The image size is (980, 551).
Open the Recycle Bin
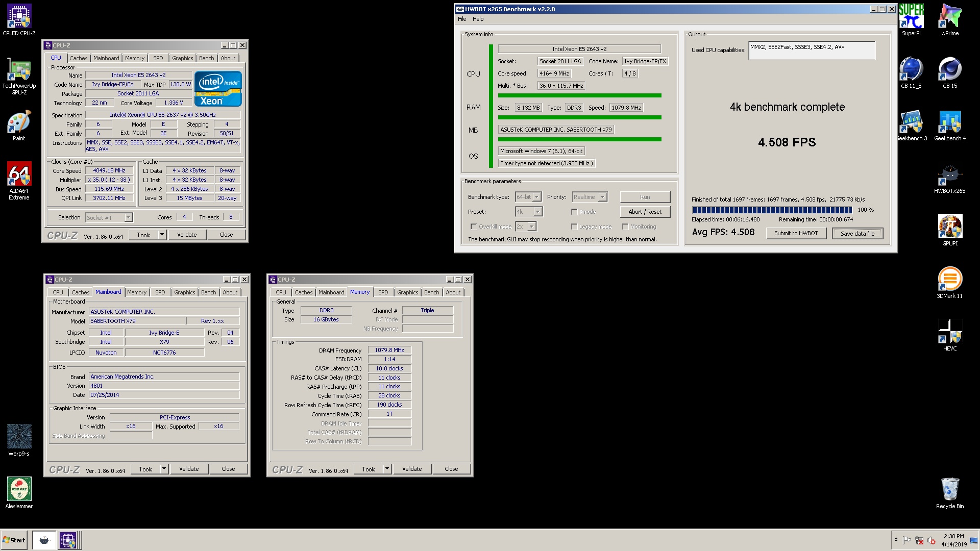click(x=950, y=493)
